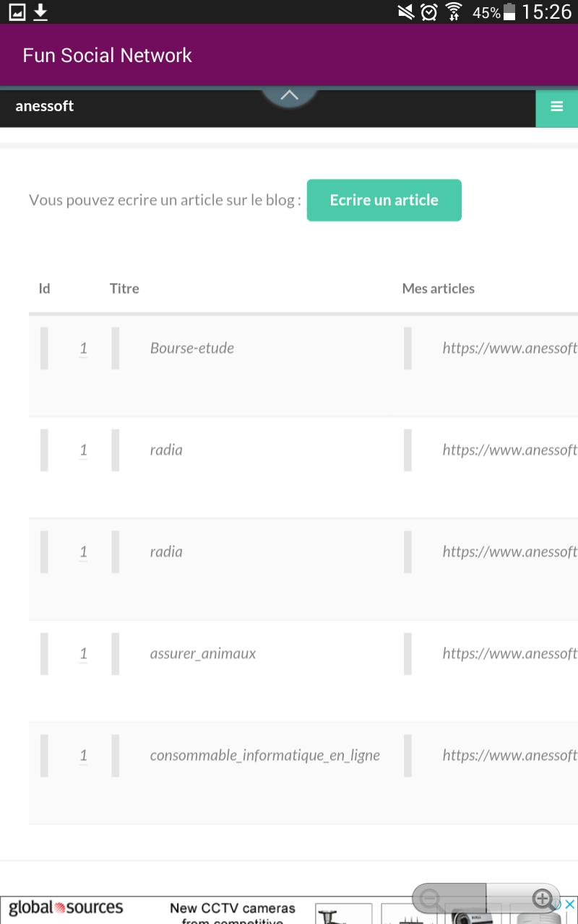The width and height of the screenshot is (578, 924).
Task: Click the Id column header
Action: tap(44, 288)
